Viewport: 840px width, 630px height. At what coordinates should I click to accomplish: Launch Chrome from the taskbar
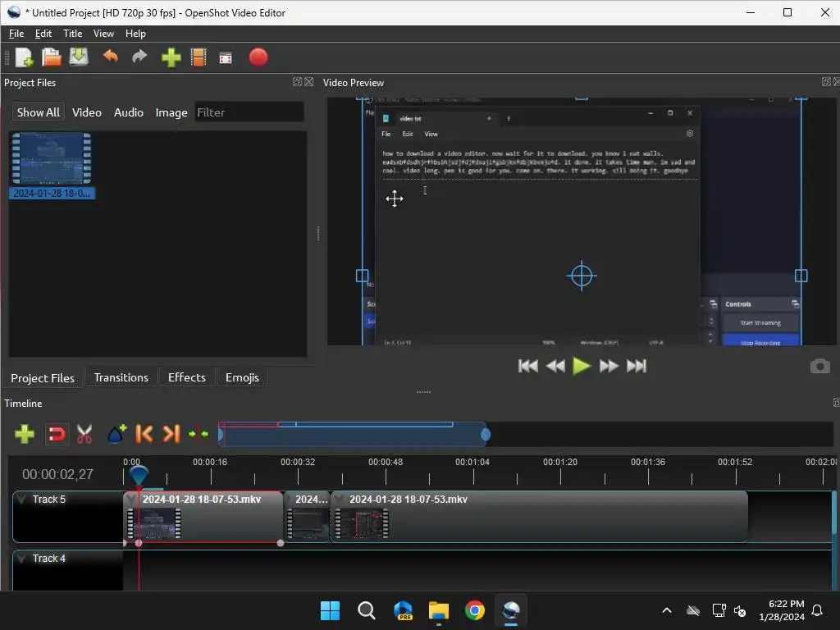475,610
